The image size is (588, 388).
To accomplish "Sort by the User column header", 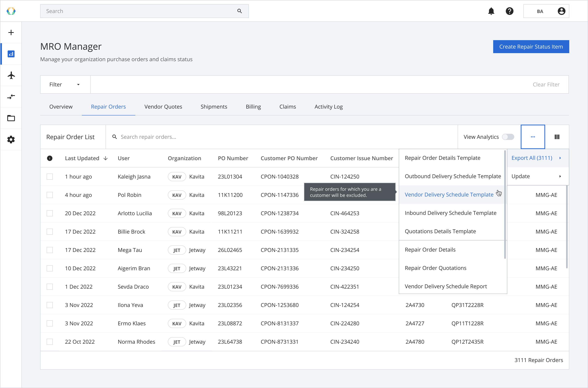I will tap(123, 158).
